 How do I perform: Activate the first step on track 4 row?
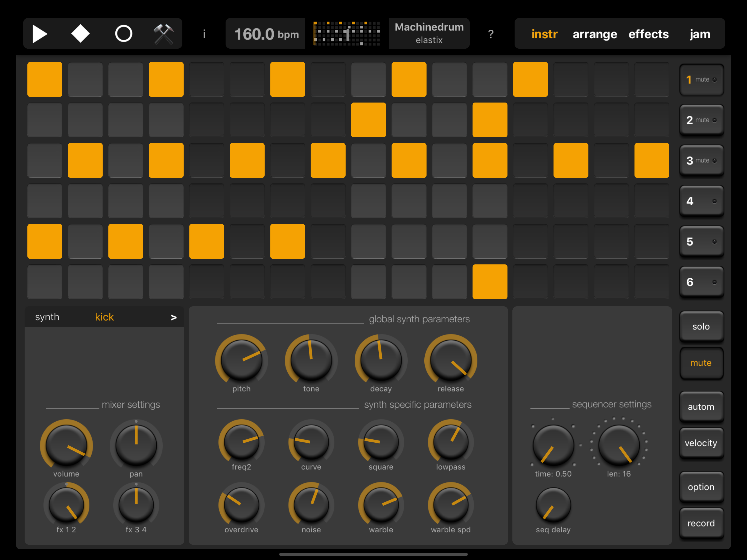coord(45,201)
